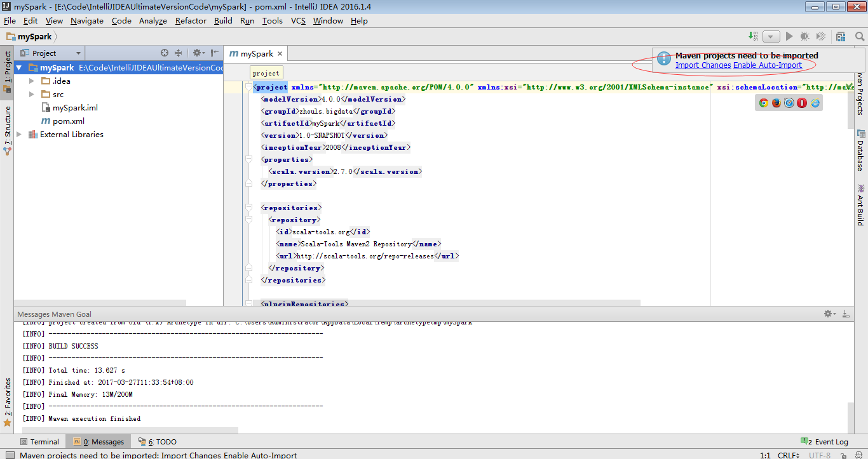
Task: Toggle the 0: Messages tool window tab
Action: [98, 442]
